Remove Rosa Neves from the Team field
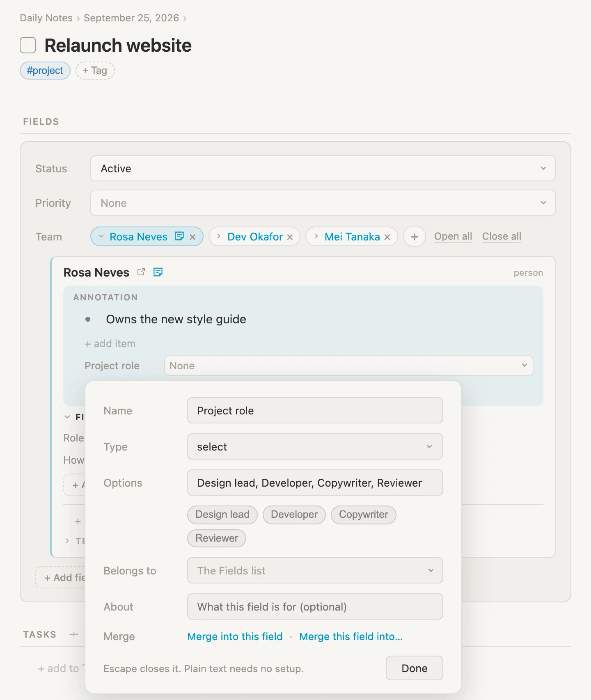 point(192,237)
